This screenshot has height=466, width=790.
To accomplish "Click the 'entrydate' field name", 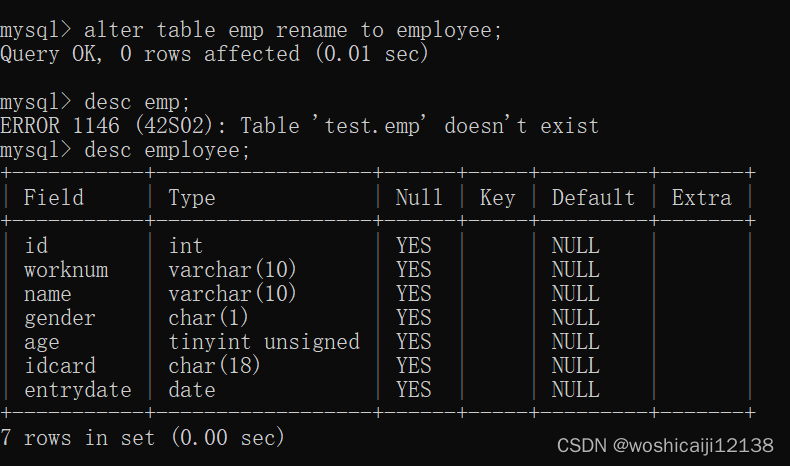I will [78, 390].
